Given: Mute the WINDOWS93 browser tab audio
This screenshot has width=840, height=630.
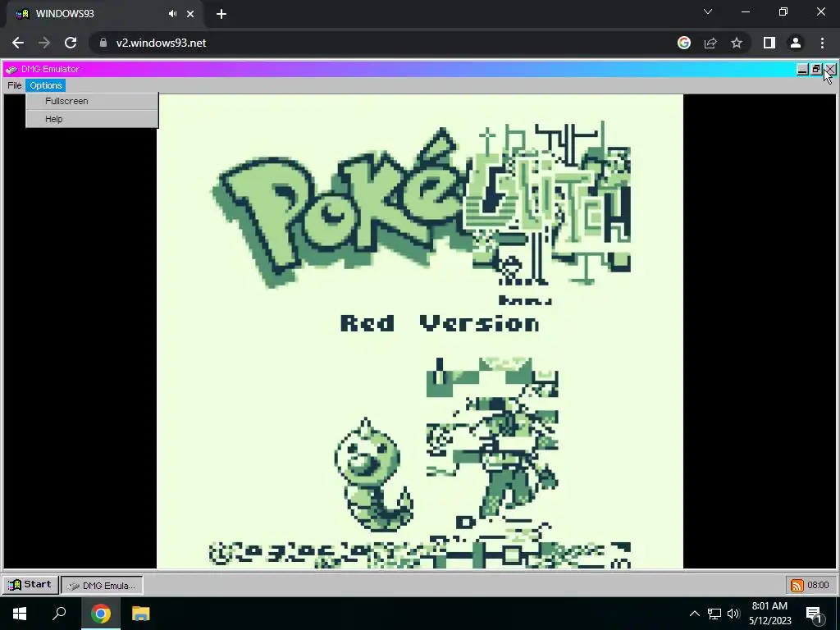Looking at the screenshot, I should 172,14.
